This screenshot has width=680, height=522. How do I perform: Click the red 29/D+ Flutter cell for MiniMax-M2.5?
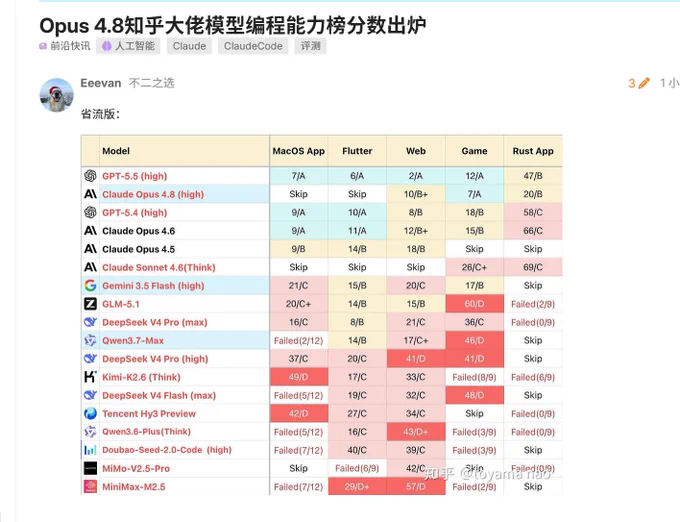coord(357,486)
